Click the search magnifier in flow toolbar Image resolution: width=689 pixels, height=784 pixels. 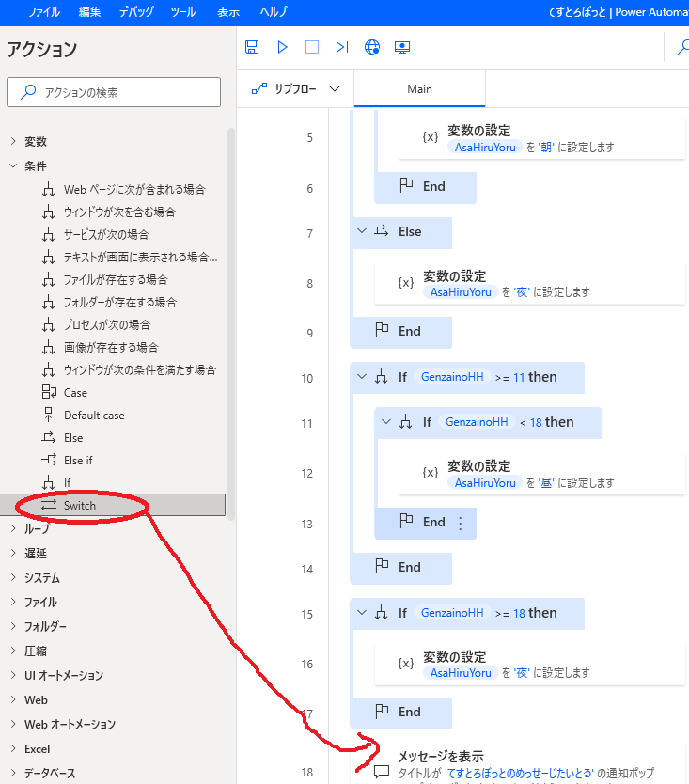click(x=681, y=47)
